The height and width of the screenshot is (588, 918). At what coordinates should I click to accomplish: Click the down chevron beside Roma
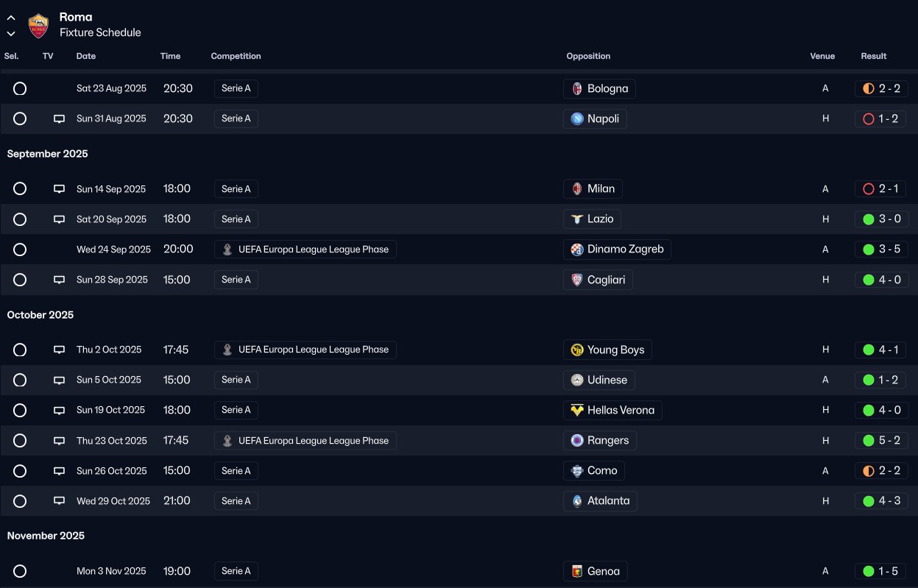click(11, 33)
